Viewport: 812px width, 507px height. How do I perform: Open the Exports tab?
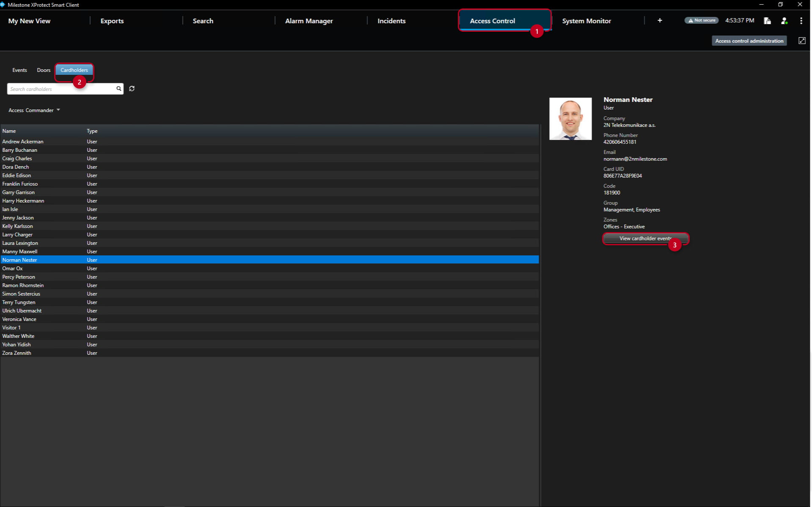(x=112, y=21)
